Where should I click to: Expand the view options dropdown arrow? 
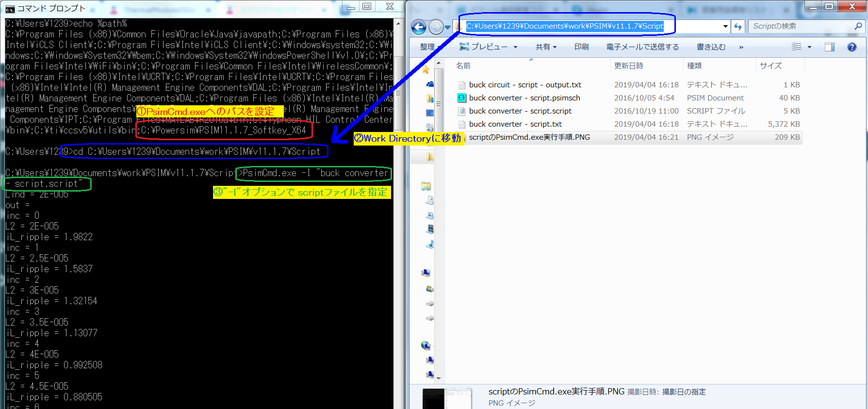pos(809,47)
